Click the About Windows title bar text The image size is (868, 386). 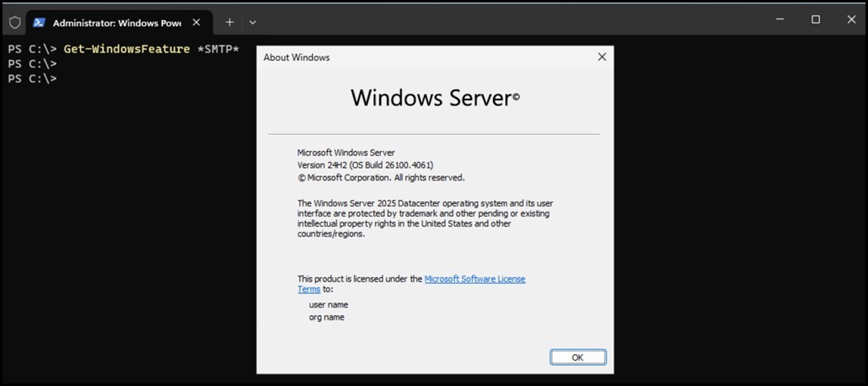pos(297,57)
